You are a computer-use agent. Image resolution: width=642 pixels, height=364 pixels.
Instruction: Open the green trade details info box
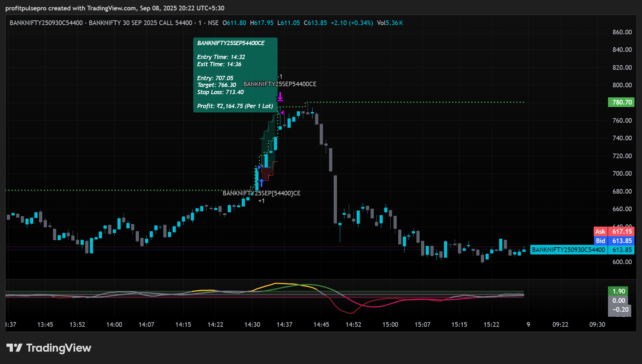235,75
